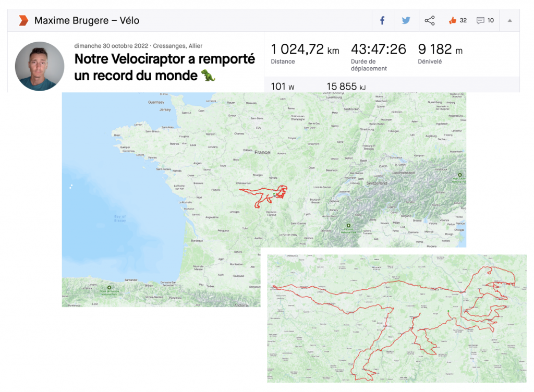Viewport: 534px width, 392px height.
Task: Click the Liechtenstein label on the map
Action: tap(404, 173)
